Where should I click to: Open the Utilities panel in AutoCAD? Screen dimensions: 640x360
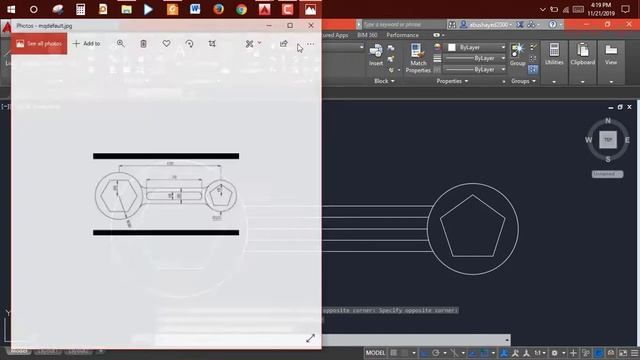point(554,62)
